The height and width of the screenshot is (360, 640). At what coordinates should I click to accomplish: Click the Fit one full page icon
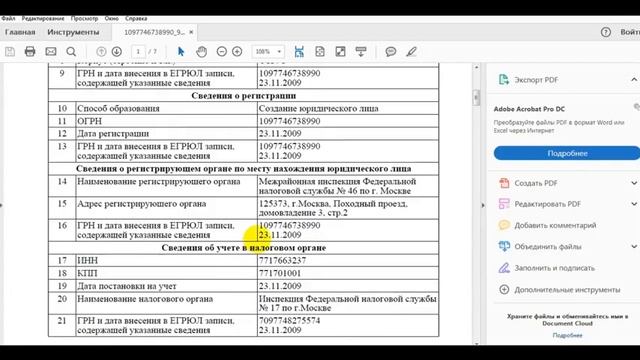320,51
